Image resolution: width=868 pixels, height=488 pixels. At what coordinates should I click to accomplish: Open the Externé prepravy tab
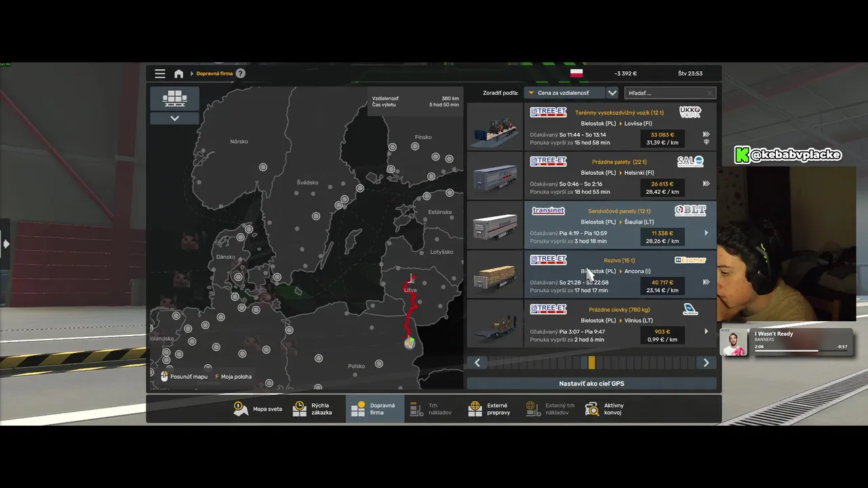click(x=490, y=409)
